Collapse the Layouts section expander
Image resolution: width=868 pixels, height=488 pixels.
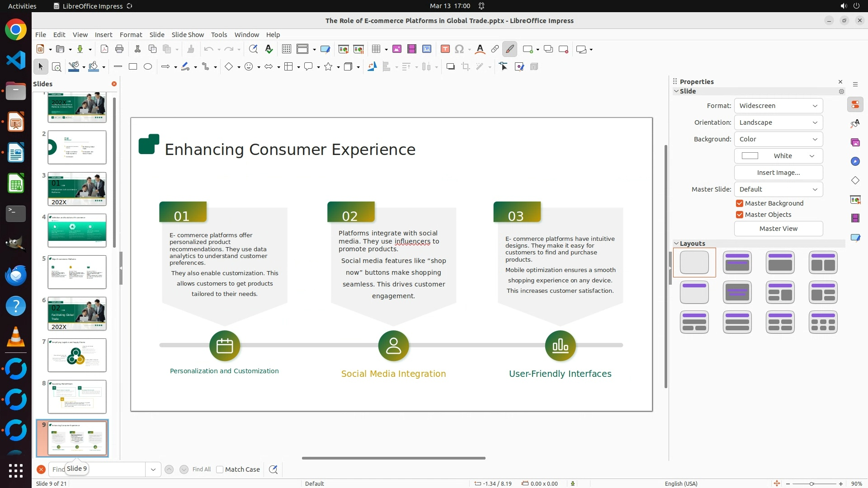pos(676,244)
